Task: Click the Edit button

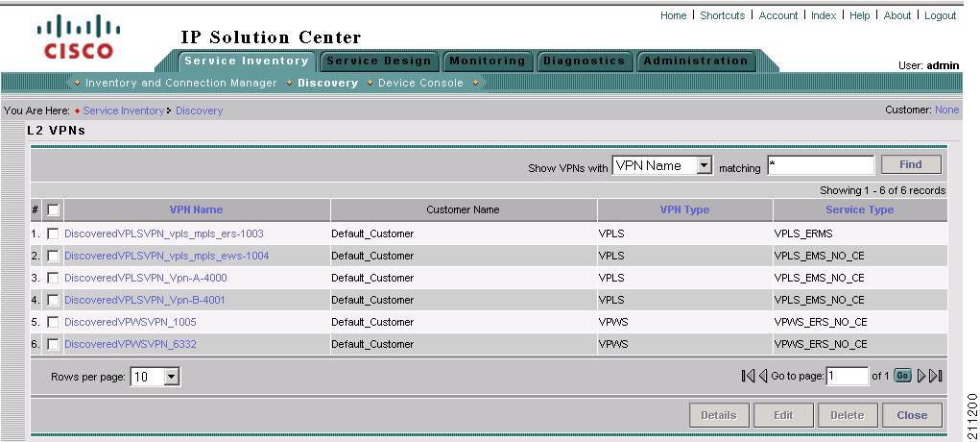Action: [x=783, y=415]
